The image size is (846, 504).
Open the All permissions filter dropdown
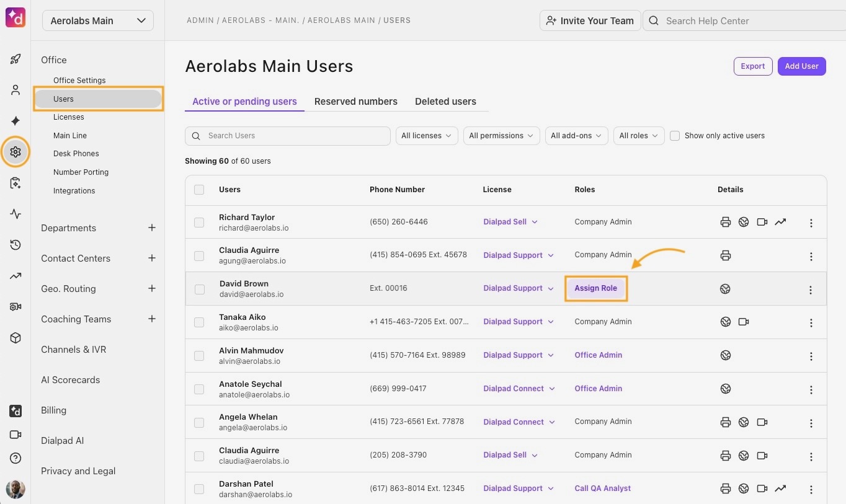tap(502, 136)
